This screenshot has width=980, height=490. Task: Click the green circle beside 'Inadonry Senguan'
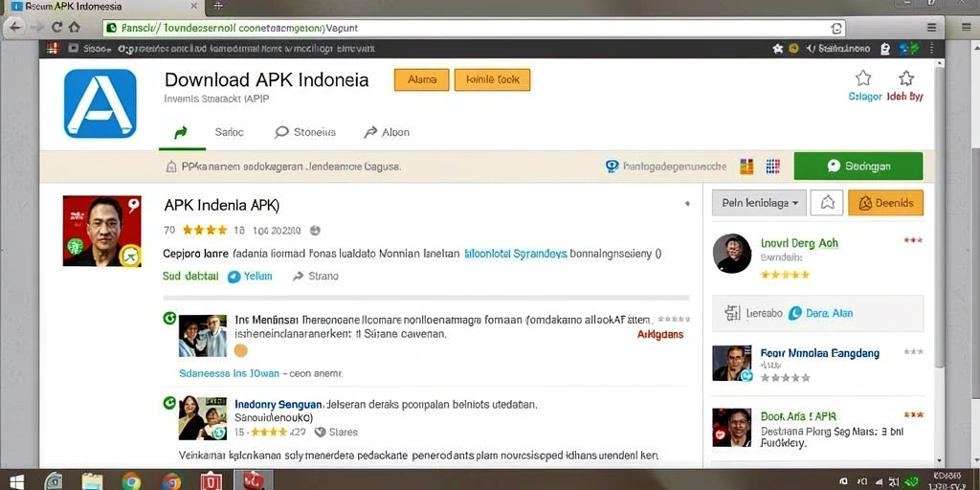coord(169,403)
